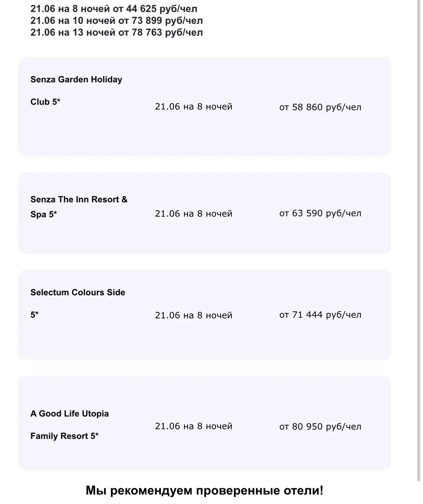Open the Senza The Inn Resort & Spa hotel

coord(79,207)
